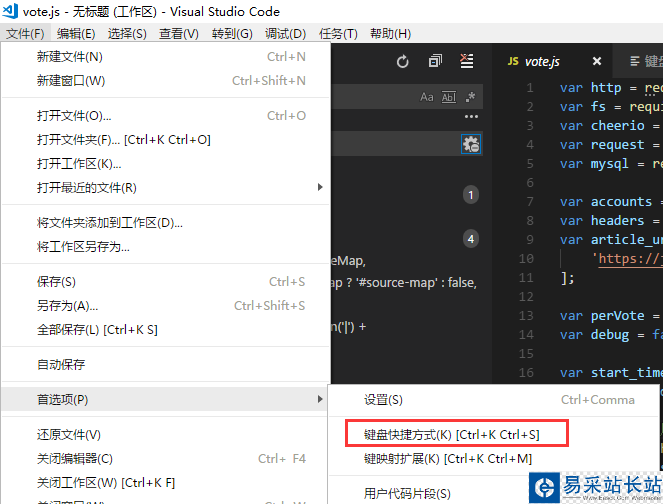663x504 pixels.
Task: Click the clear search results icon
Action: coord(467,61)
